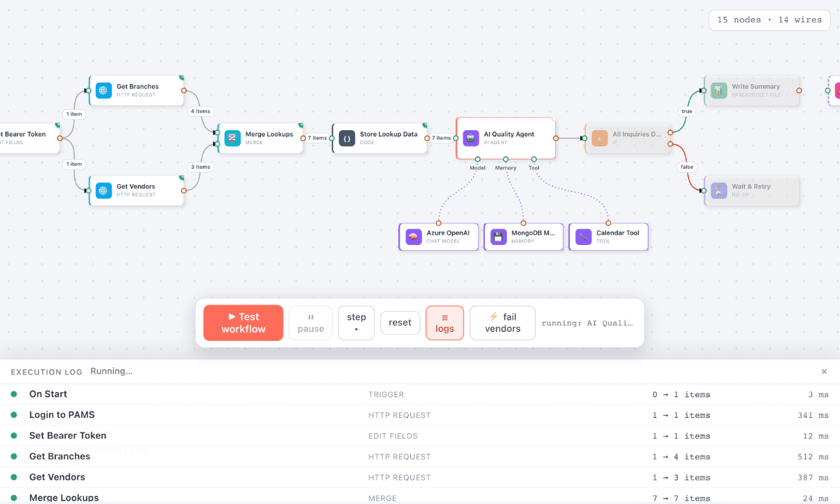Click the Write Summary spreadsheet icon
The image size is (840, 504).
(x=720, y=90)
